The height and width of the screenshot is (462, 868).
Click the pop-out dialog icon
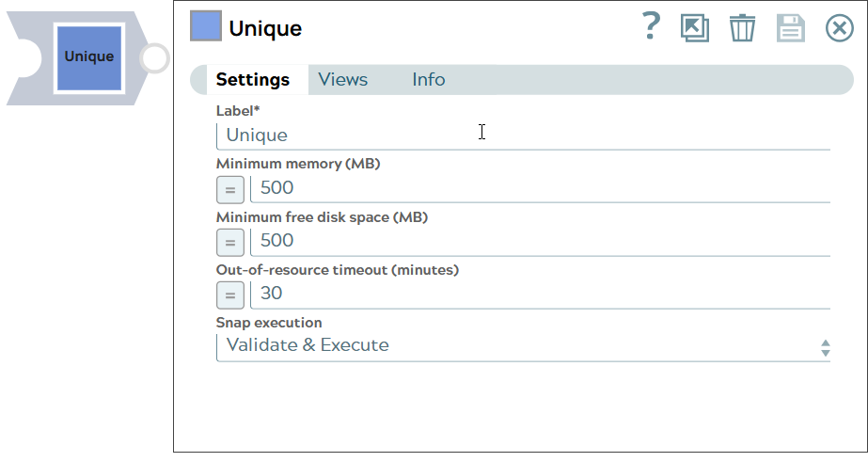coord(695,28)
